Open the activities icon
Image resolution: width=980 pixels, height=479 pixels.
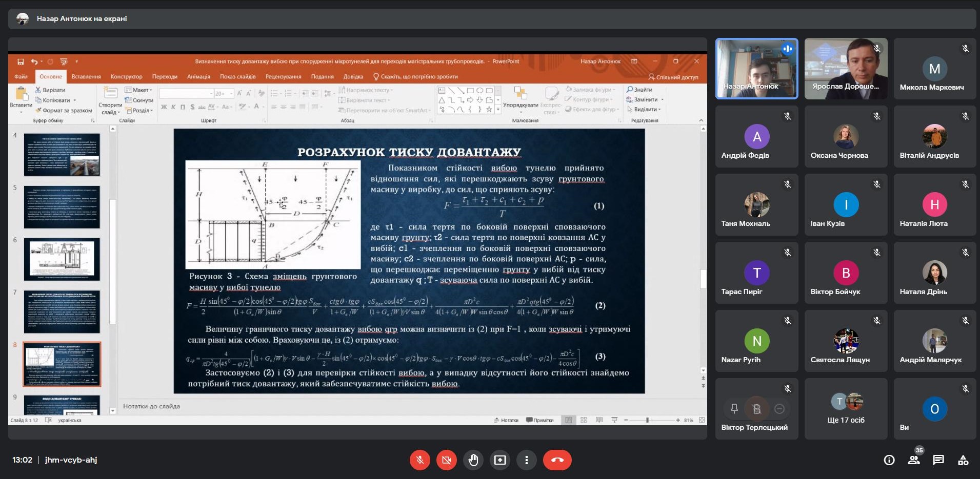point(963,460)
